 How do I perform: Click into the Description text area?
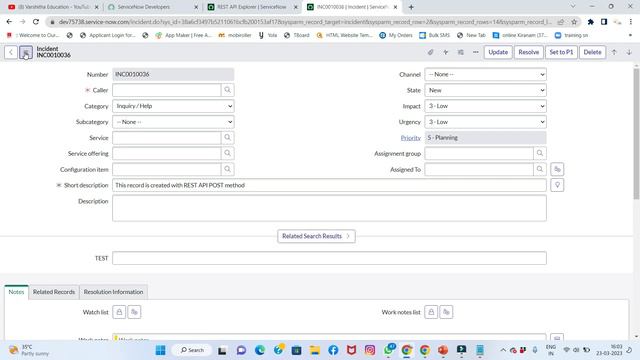tap(329, 208)
